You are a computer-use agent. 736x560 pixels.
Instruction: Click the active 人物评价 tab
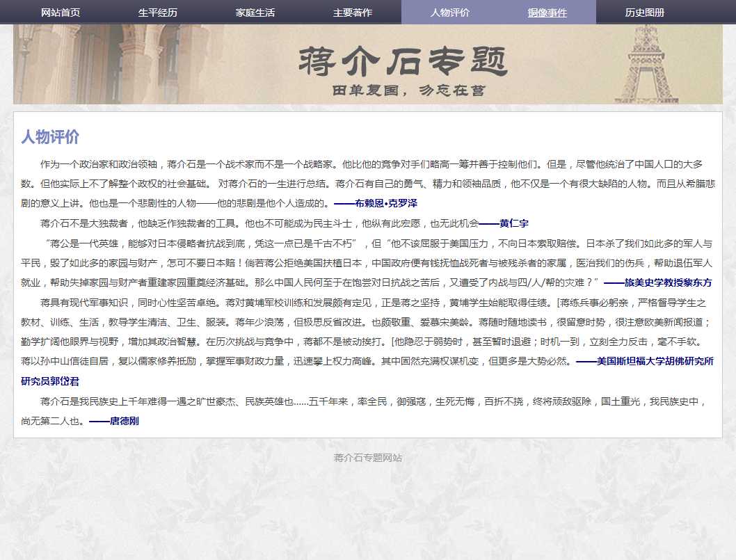[450, 13]
